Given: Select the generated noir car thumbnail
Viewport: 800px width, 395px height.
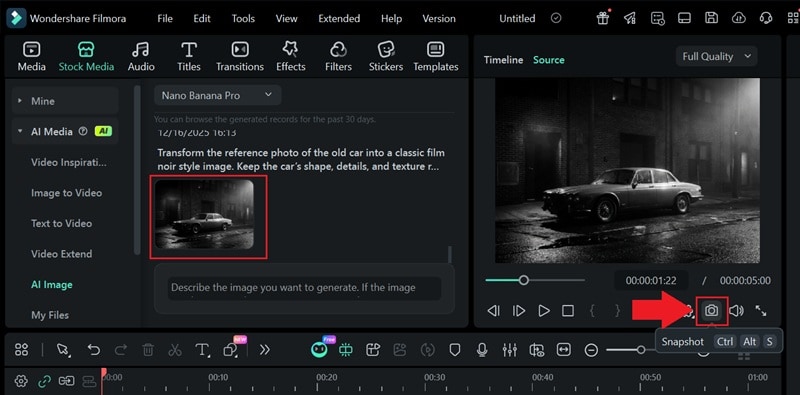Looking at the screenshot, I should pyautogui.click(x=204, y=214).
